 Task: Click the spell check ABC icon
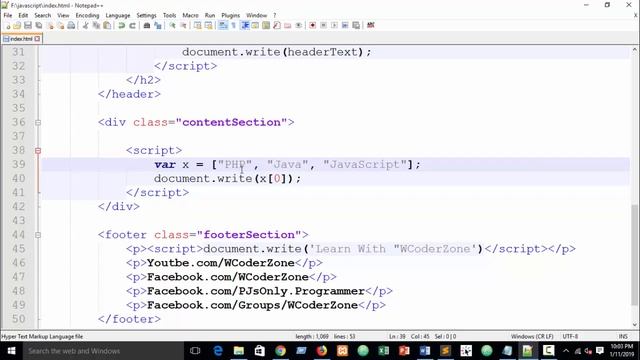point(371,25)
